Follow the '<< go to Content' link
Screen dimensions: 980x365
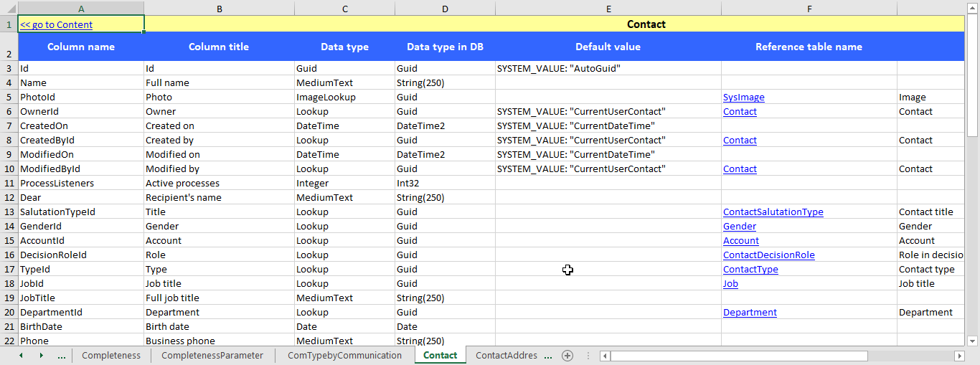(x=57, y=24)
